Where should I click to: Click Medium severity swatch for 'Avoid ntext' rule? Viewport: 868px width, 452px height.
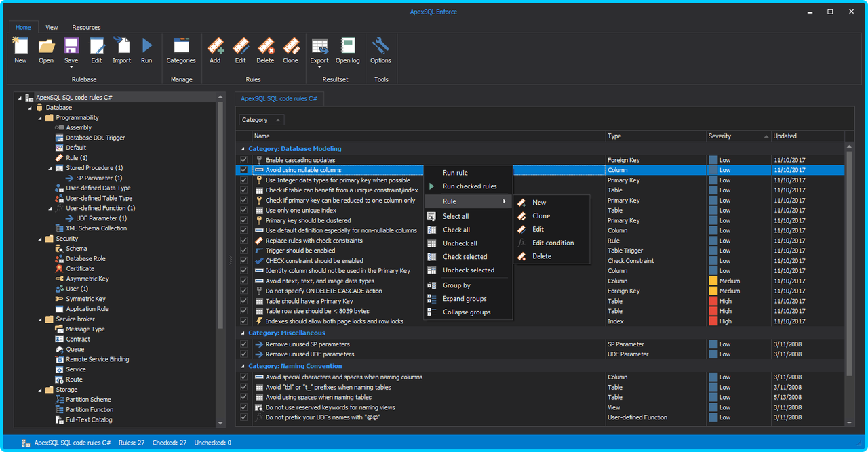713,281
